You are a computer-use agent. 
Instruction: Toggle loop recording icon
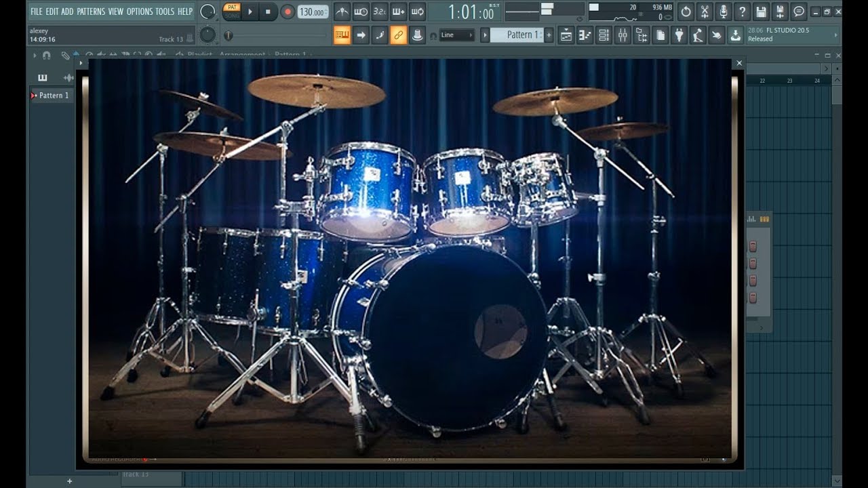tap(418, 12)
